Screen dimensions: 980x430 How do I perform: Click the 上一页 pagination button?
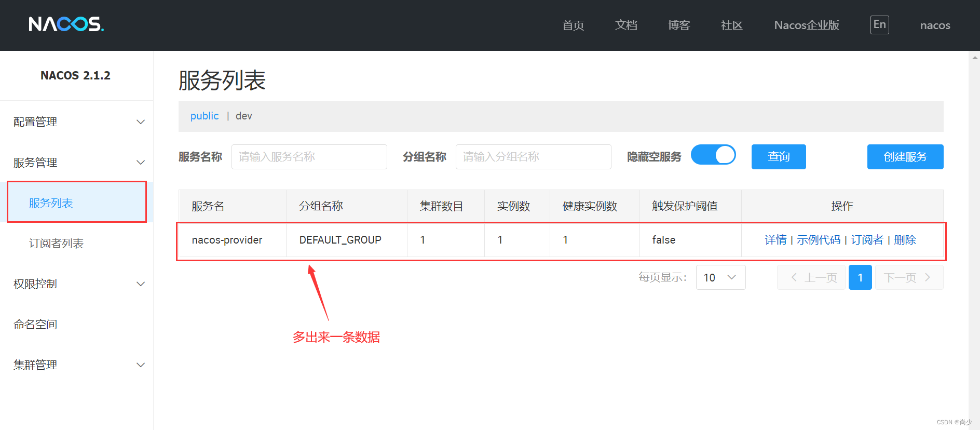click(811, 277)
